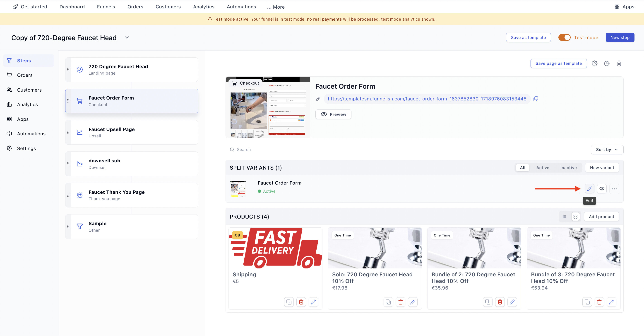Image resolution: width=644 pixels, height=336 pixels.
Task: Filter split variants by Inactive tab
Action: click(x=568, y=168)
